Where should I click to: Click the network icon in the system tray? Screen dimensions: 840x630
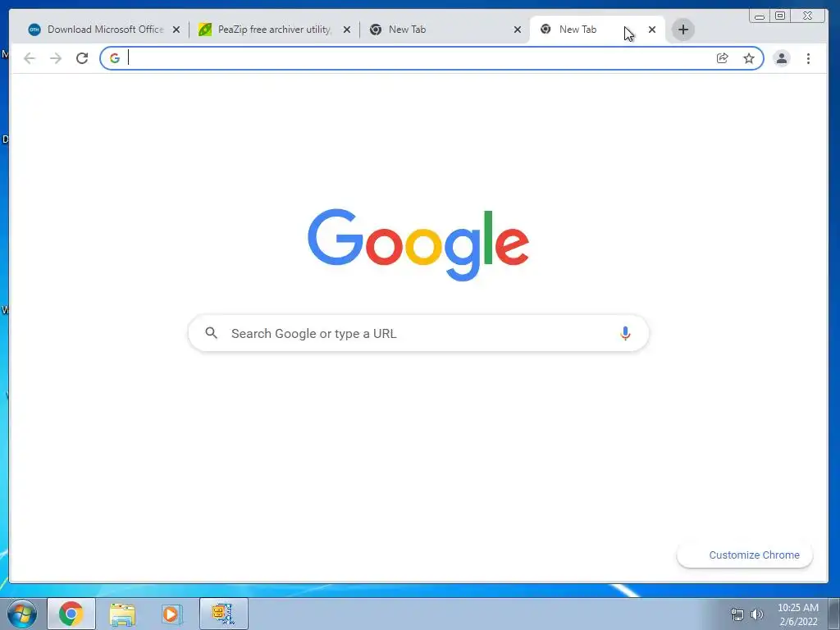(737, 614)
